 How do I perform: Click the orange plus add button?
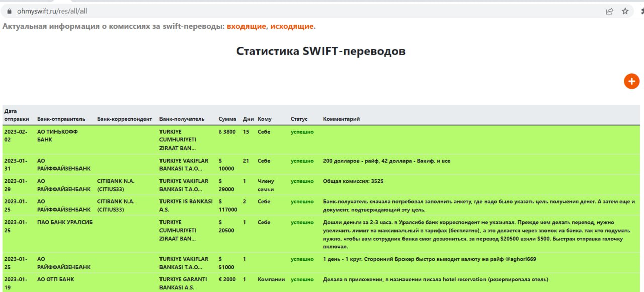(x=631, y=81)
